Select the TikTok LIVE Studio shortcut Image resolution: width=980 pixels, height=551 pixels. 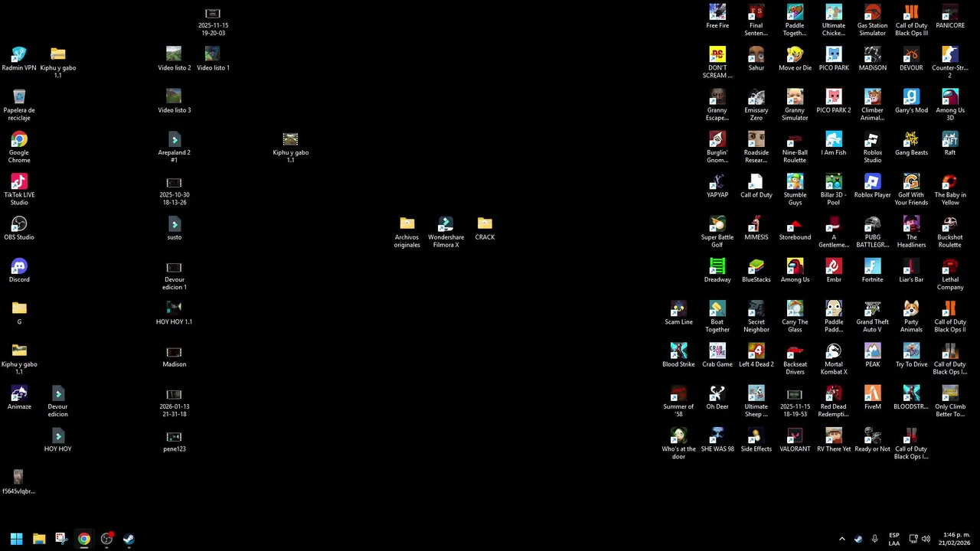[19, 189]
